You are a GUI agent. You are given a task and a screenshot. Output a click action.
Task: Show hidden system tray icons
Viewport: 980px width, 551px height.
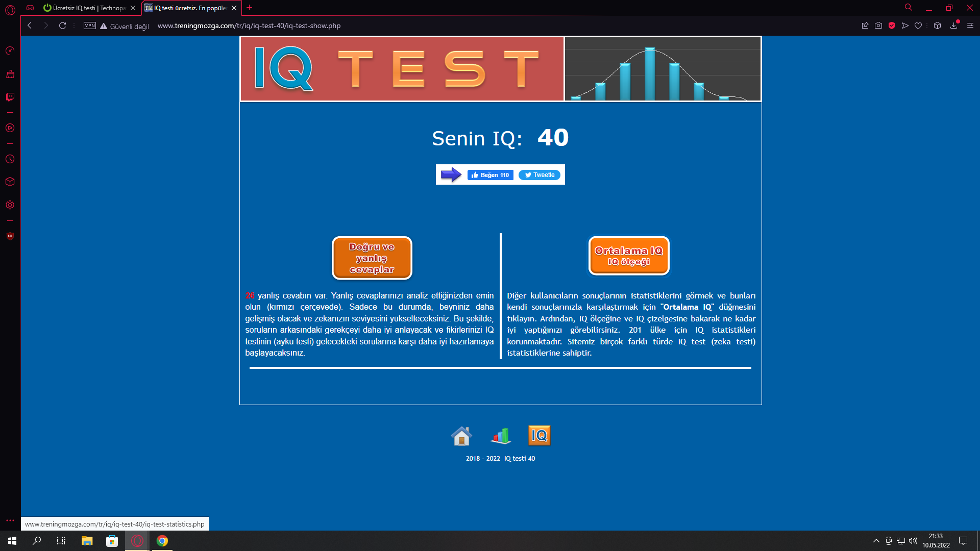tap(876, 541)
